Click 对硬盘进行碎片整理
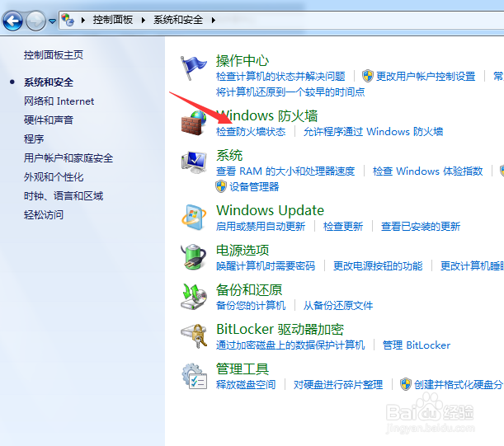 tap(338, 385)
